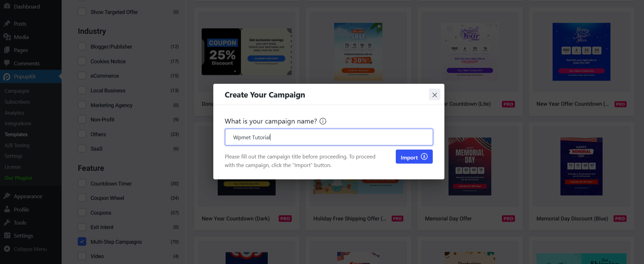Open the Analytics submenu entry
Image resolution: width=644 pixels, height=264 pixels.
[x=14, y=113]
